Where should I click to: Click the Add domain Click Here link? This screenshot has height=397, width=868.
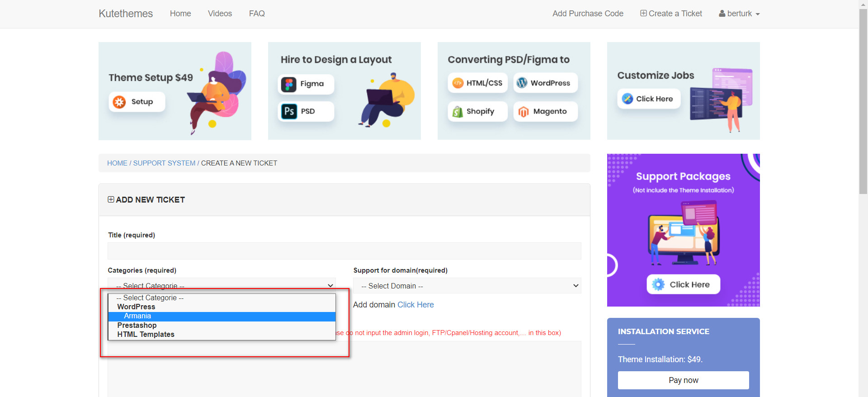coord(415,305)
